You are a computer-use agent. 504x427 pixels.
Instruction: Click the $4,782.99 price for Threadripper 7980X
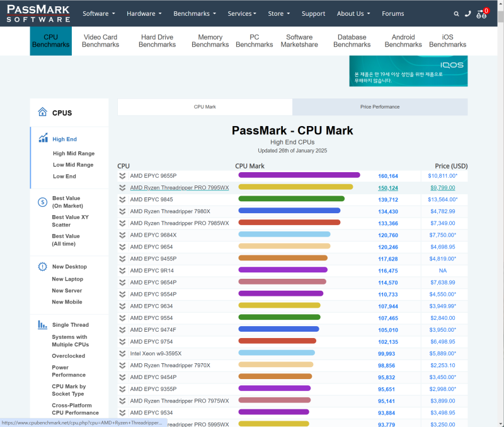point(443,211)
